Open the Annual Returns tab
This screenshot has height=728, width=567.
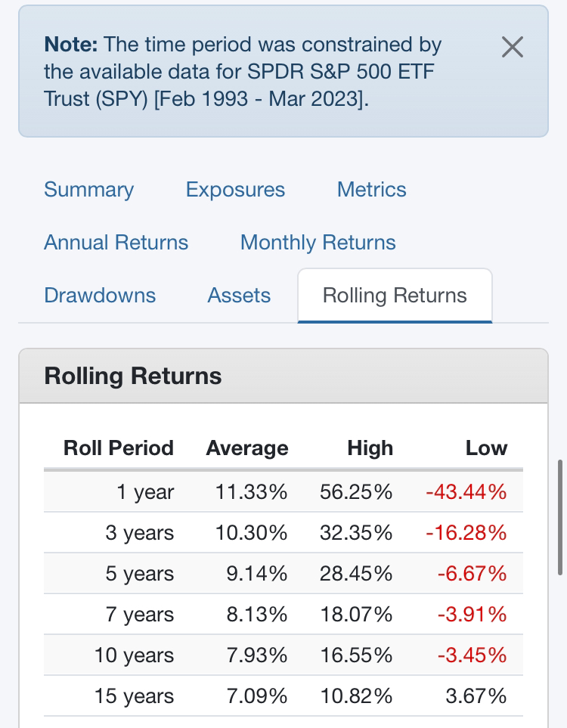[x=116, y=243]
